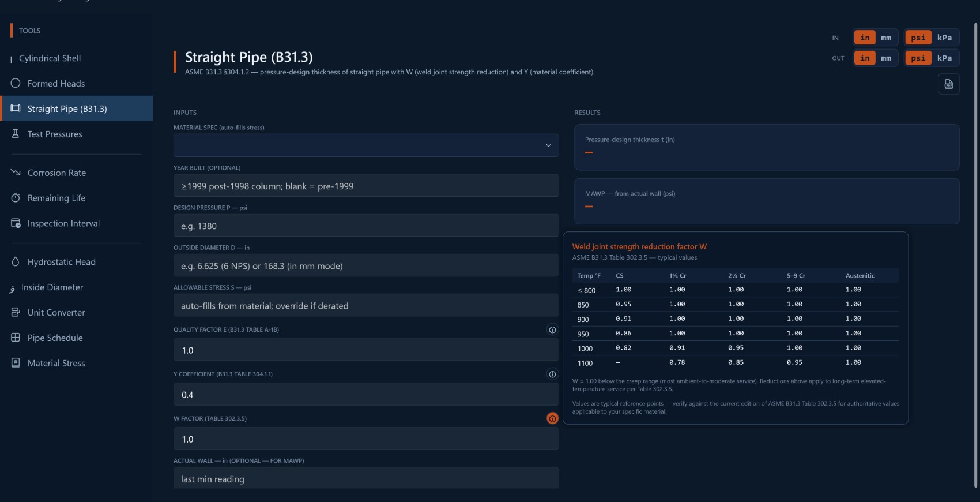Set output length unit to mm

886,58
